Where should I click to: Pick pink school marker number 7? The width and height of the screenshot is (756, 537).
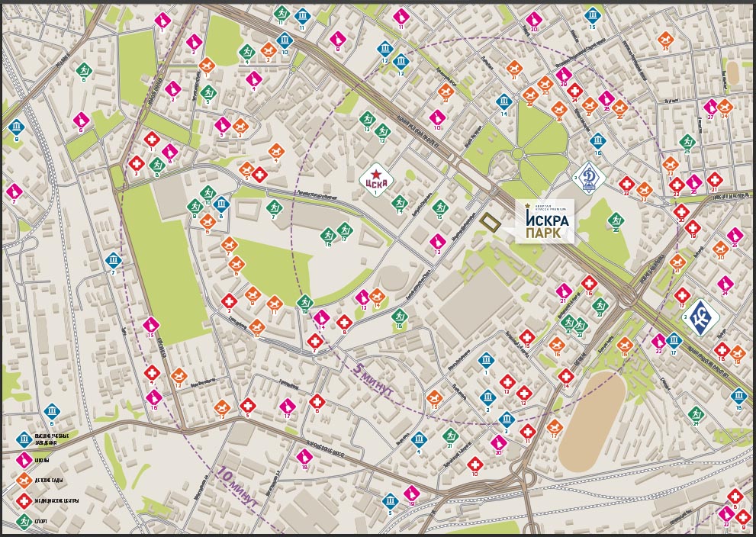click(x=14, y=191)
